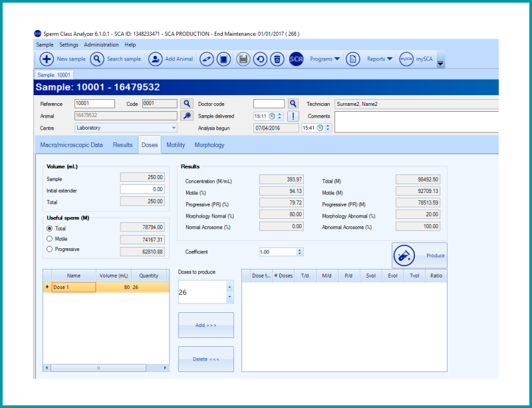
Task: Click the Delete <<< button
Action: pos(206,359)
